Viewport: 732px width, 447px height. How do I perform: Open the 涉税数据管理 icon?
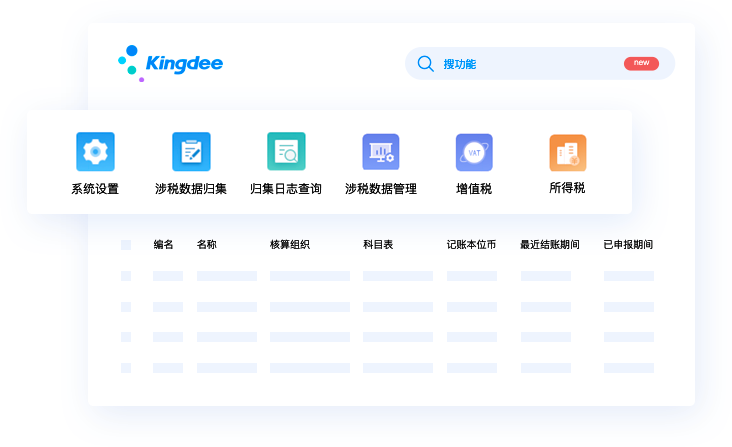point(380,152)
